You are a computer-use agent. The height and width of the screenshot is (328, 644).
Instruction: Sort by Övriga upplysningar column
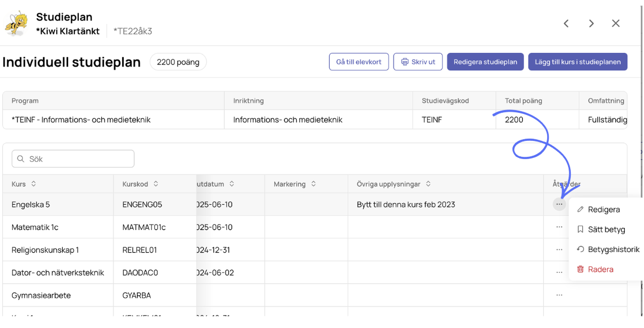point(428,184)
